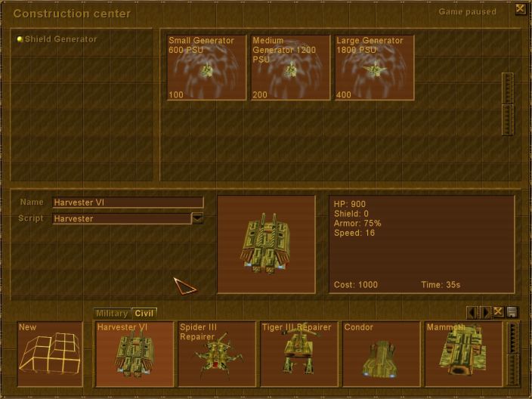Select the Tiger III Repairer unit
532x399 pixels.
(299, 354)
